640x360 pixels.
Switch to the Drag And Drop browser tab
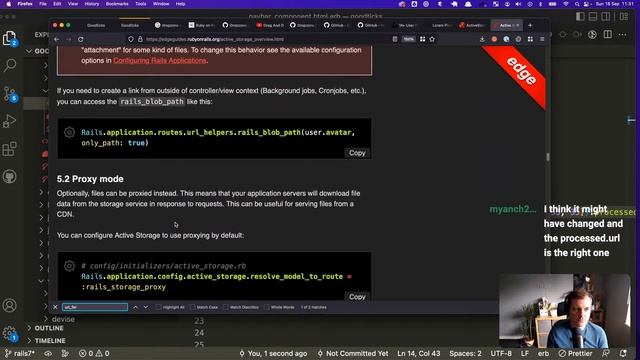[x=270, y=25]
